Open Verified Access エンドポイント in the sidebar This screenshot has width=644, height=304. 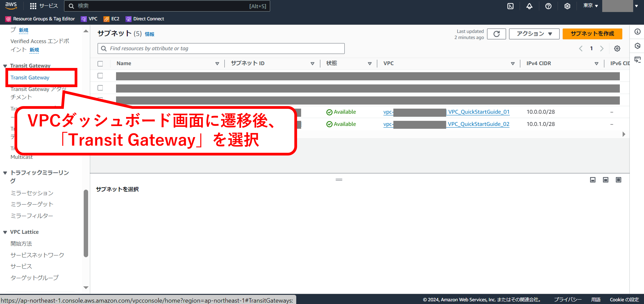coord(39,45)
